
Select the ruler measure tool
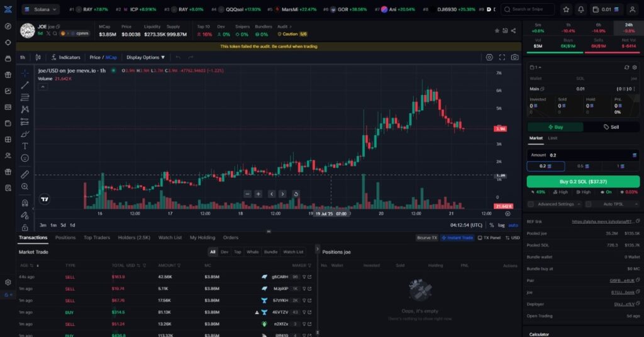(x=25, y=174)
